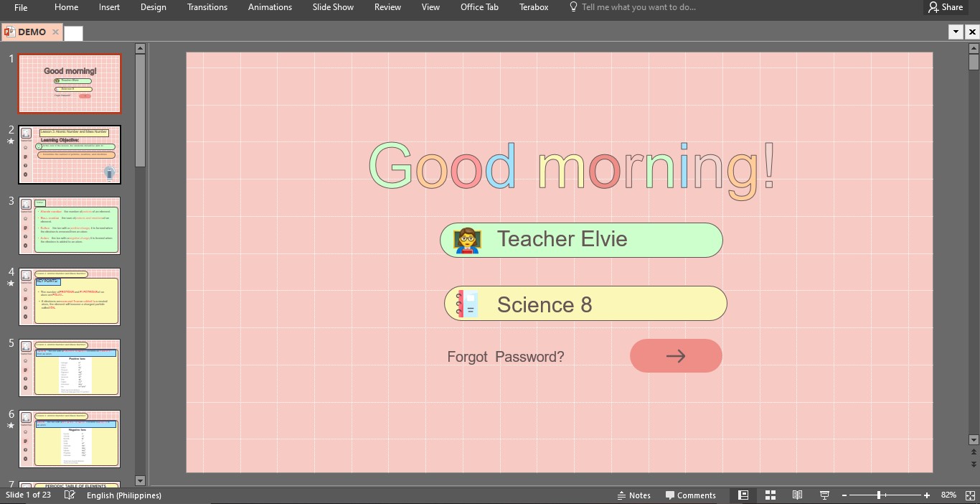Click English (Philippines) language indicator
Viewport: 980px width, 504px height.
pos(124,495)
